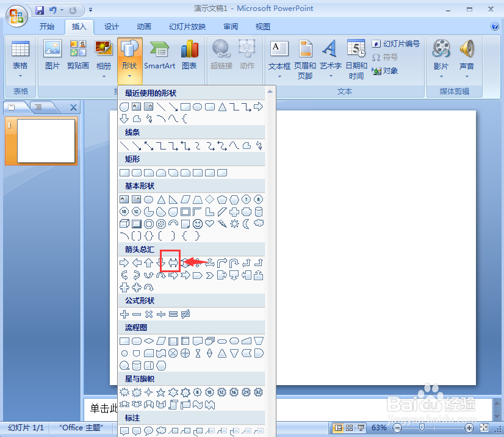Insert a SmartArt graphic
Image resolution: width=504 pixels, height=437 pixels.
tap(160, 56)
